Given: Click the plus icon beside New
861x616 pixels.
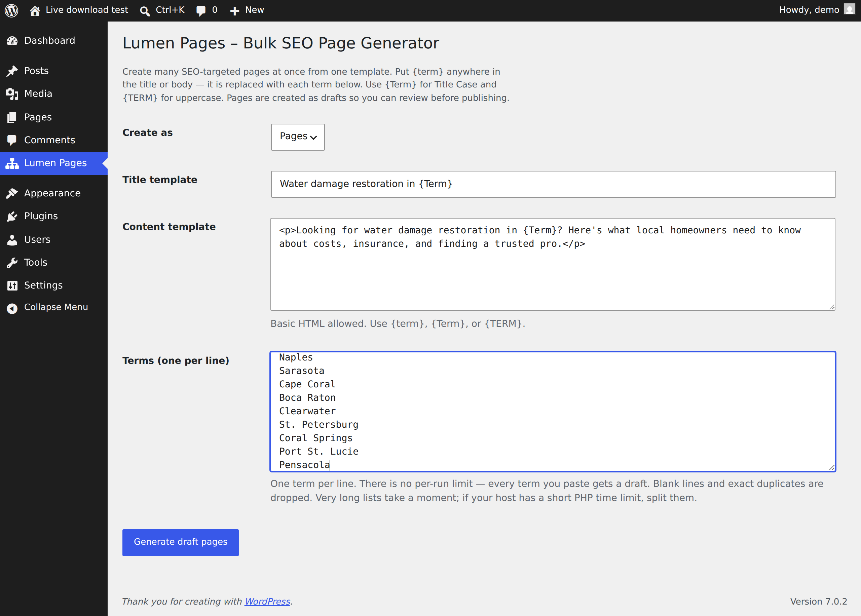Looking at the screenshot, I should pos(235,11).
